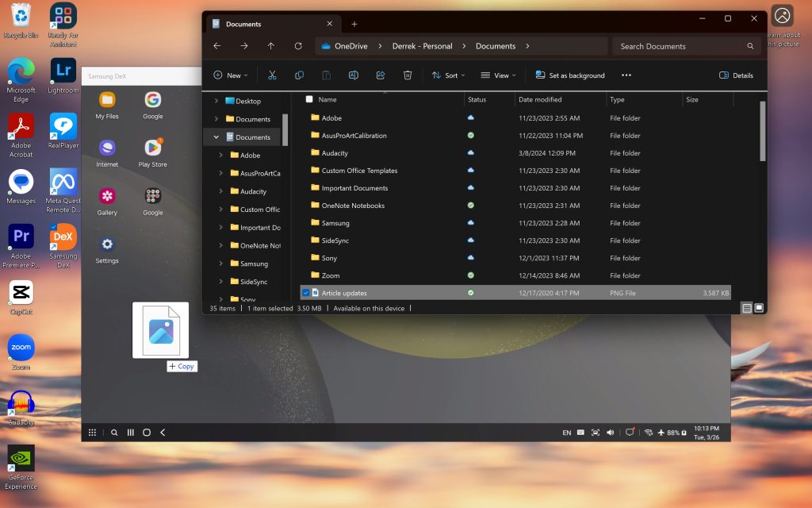Open the See more ellipsis menu
The width and height of the screenshot is (812, 508).
coord(626,75)
